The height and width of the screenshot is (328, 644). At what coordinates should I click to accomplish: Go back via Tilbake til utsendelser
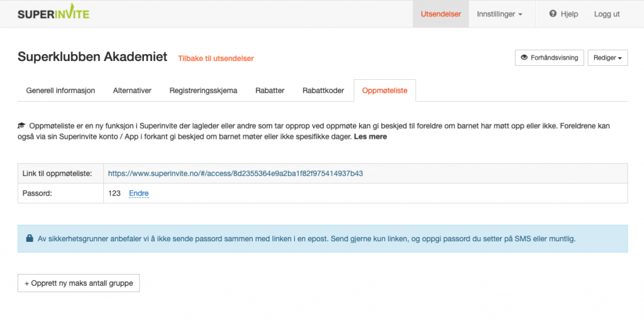point(216,58)
